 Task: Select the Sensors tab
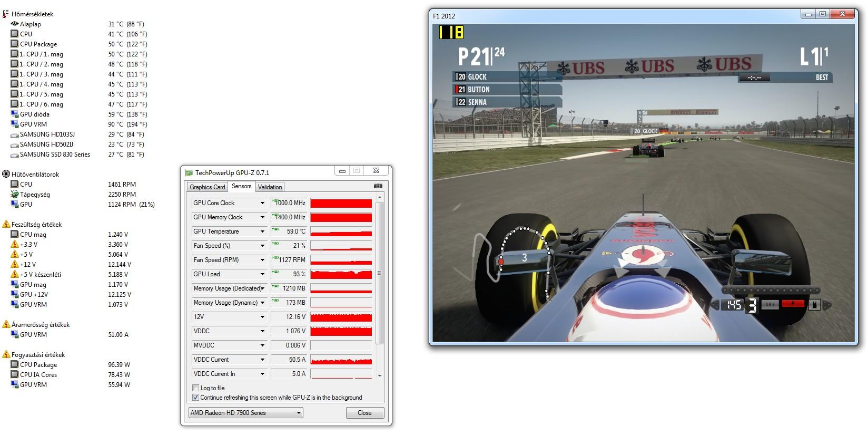[242, 186]
